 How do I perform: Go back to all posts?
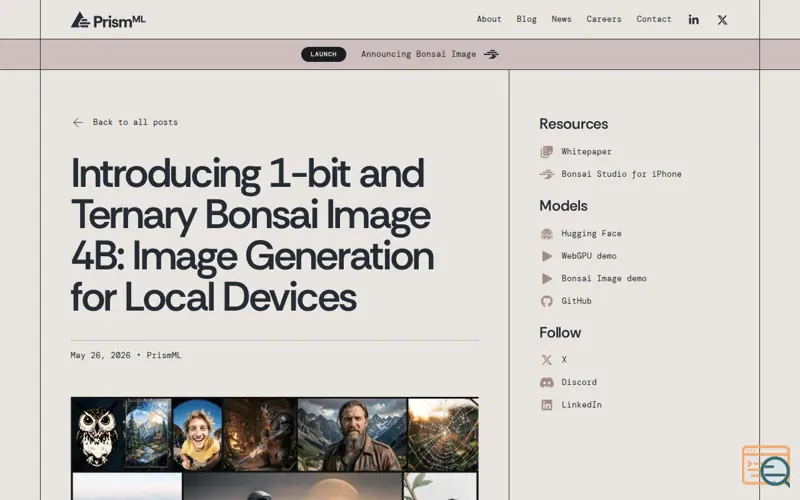click(135, 122)
